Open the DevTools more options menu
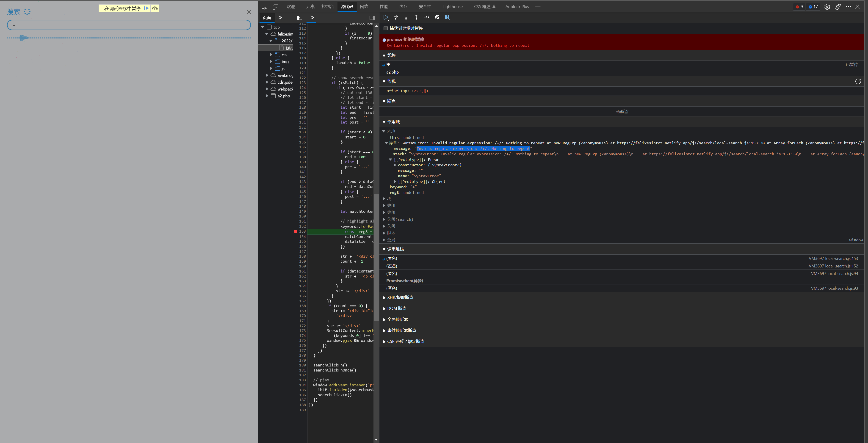The image size is (868, 443). [849, 7]
